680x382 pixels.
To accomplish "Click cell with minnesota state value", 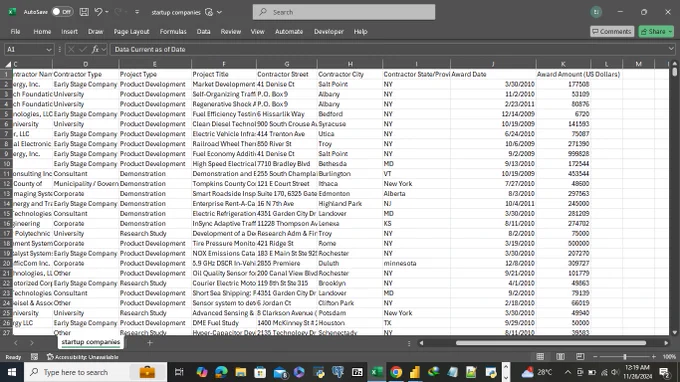I will tap(416, 263).
